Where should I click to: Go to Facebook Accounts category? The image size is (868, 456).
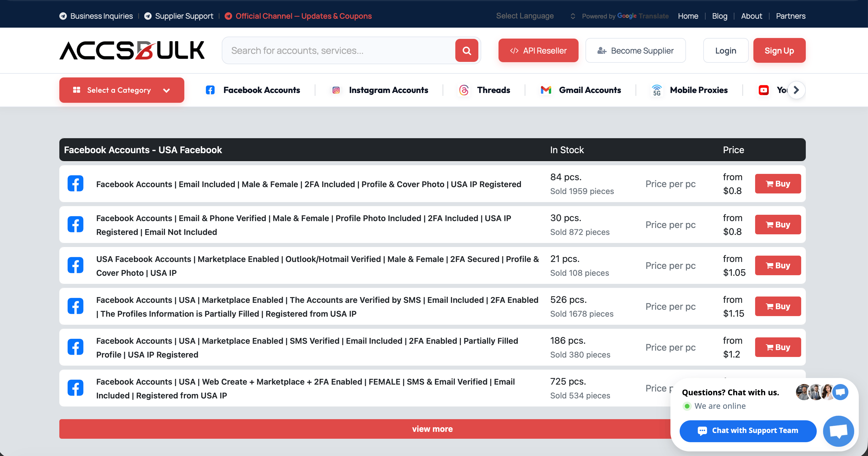261,90
